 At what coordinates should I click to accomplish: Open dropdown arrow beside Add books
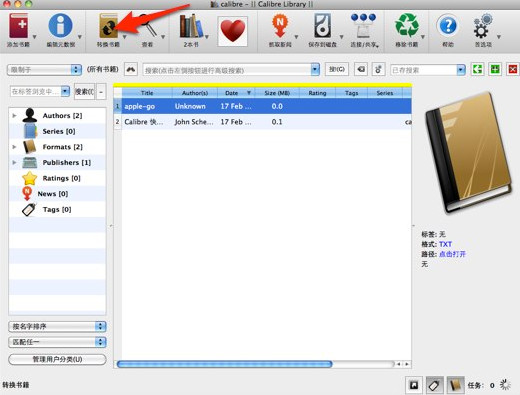pyautogui.click(x=34, y=37)
